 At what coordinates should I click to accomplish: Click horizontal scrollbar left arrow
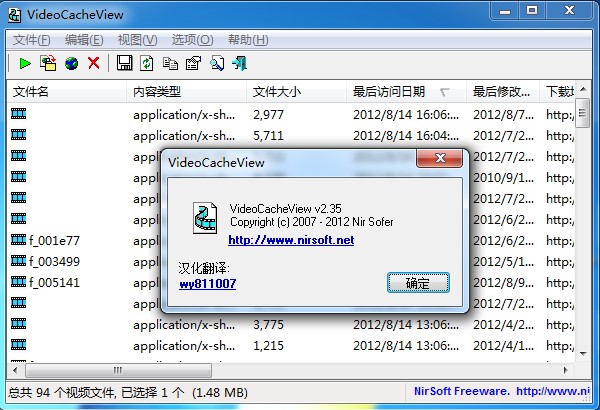15,370
